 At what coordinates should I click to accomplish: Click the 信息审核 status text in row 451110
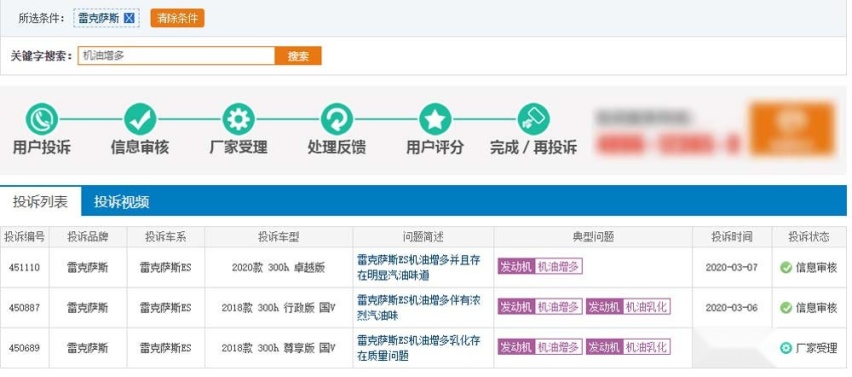pos(816,267)
